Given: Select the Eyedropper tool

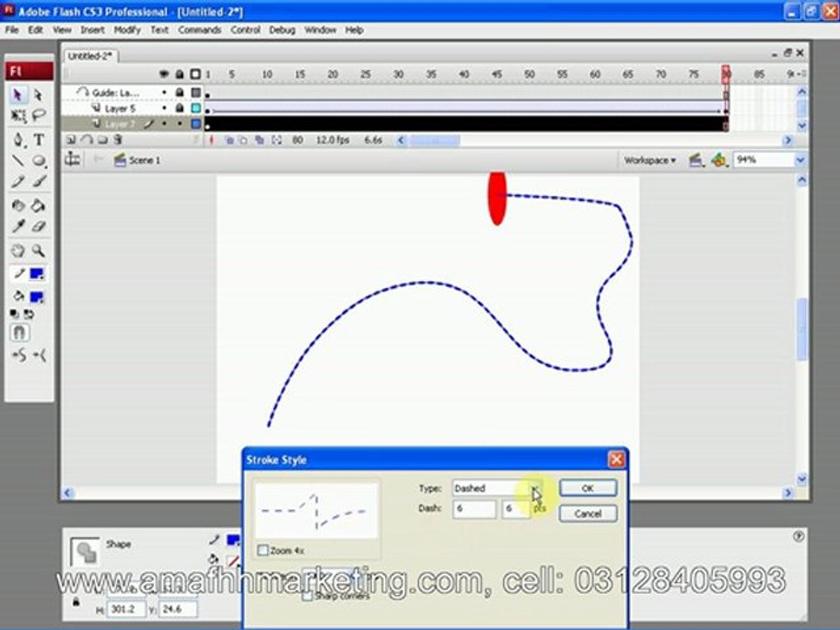Looking at the screenshot, I should tap(17, 226).
